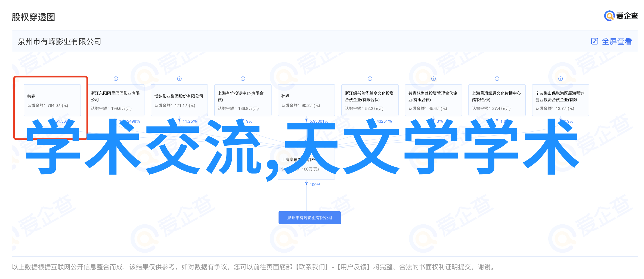
Task: Expand plus icon above 上海景璨续辉文化传播中心
Action: tap(497, 79)
